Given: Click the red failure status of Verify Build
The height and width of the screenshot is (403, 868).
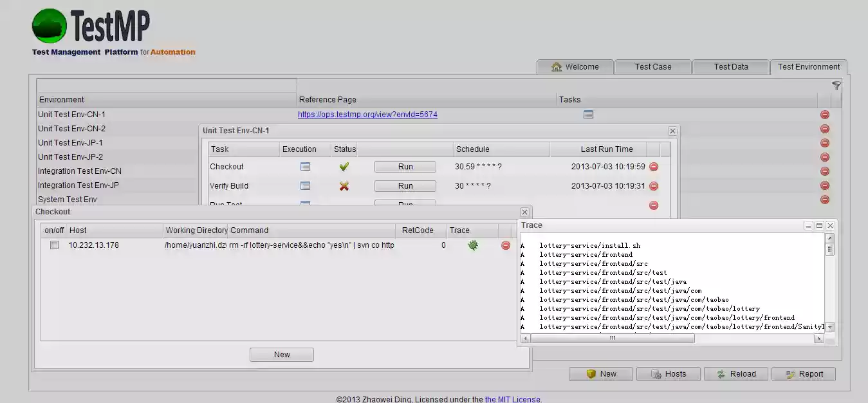Looking at the screenshot, I should 344,185.
